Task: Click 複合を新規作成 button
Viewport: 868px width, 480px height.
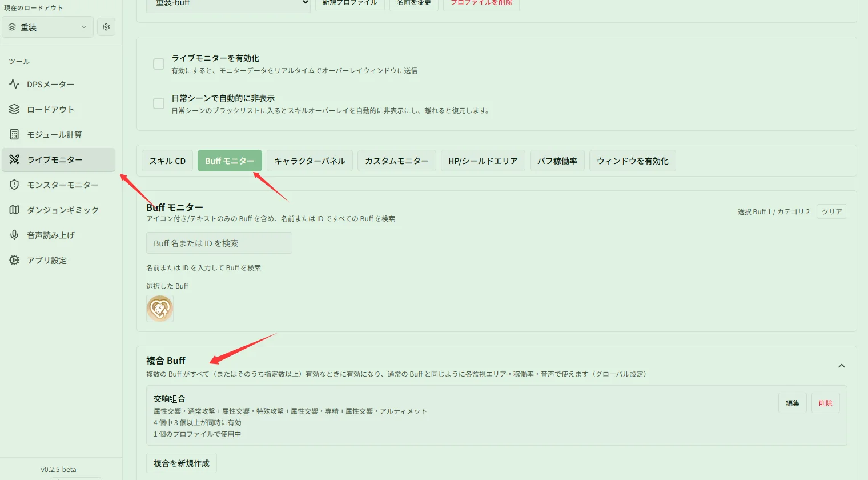Action: point(182,463)
